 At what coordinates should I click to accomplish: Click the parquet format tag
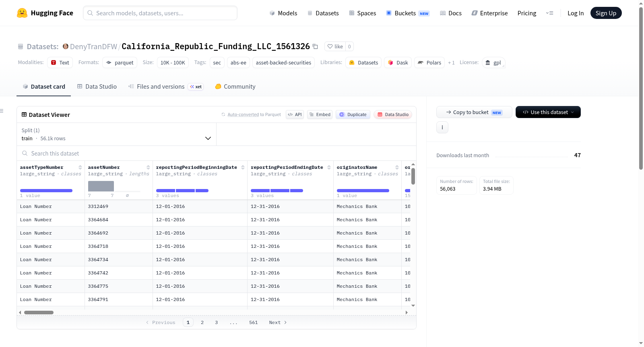point(120,62)
